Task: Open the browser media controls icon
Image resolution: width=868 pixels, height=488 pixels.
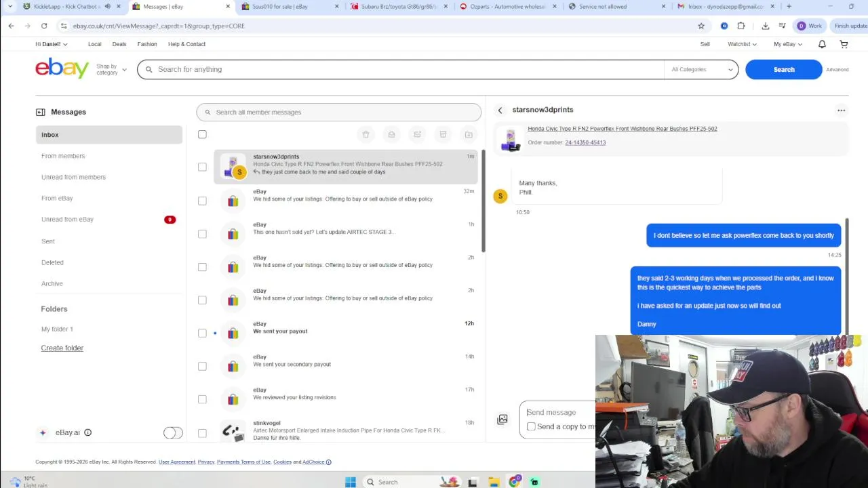Action: pyautogui.click(x=782, y=26)
